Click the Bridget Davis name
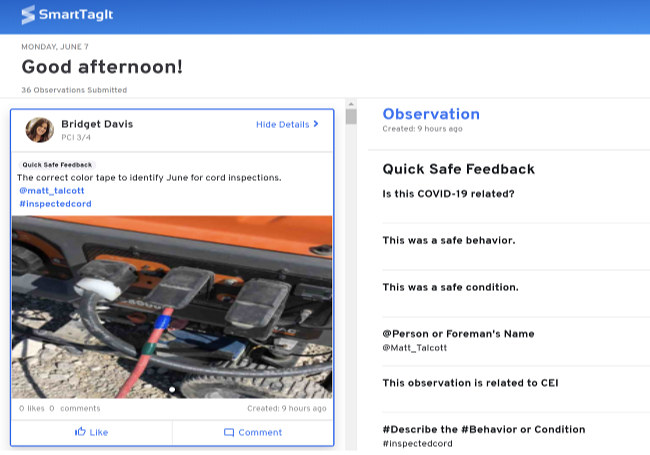650x455 pixels. [97, 124]
